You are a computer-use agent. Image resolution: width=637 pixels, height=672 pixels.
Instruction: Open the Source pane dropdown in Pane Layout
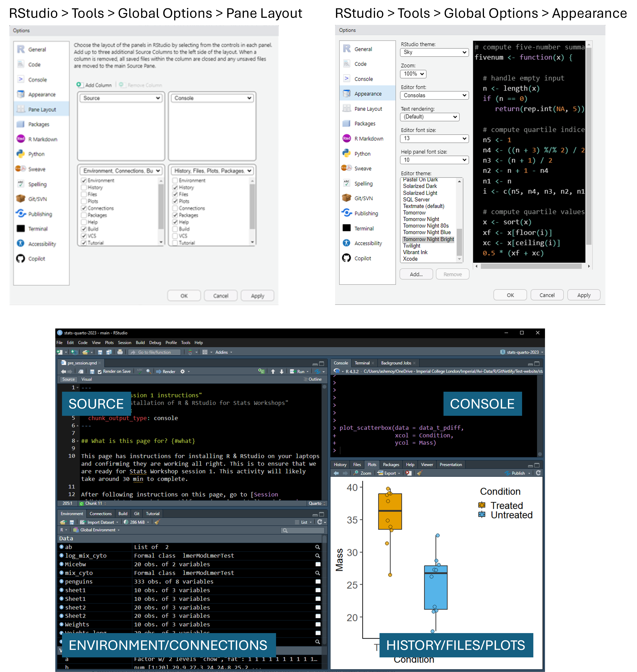coord(121,98)
